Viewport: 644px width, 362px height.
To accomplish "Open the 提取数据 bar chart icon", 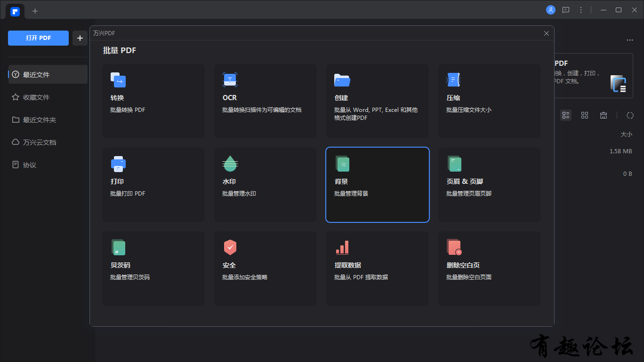I will 342,247.
